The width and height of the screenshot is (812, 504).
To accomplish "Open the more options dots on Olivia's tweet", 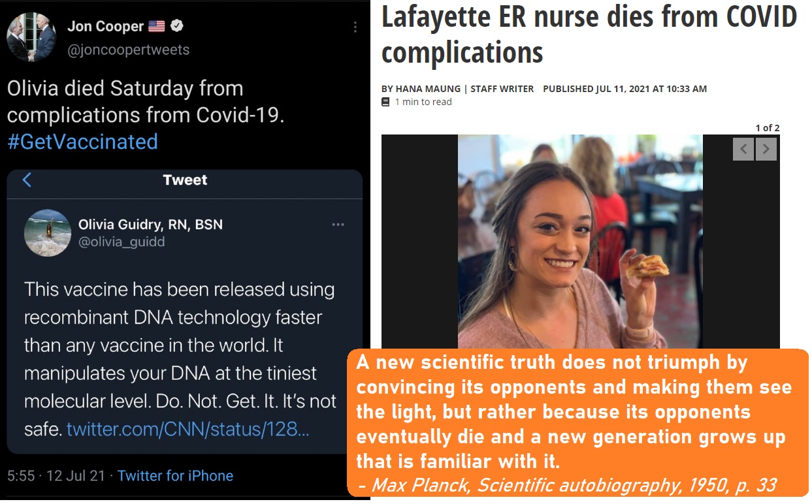I will (x=338, y=225).
